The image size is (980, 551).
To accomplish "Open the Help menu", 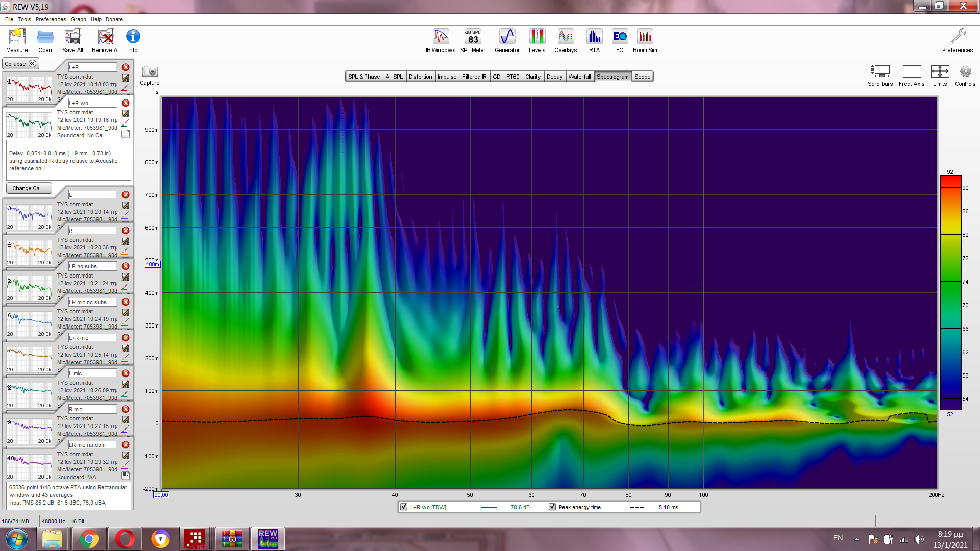I will (96, 19).
